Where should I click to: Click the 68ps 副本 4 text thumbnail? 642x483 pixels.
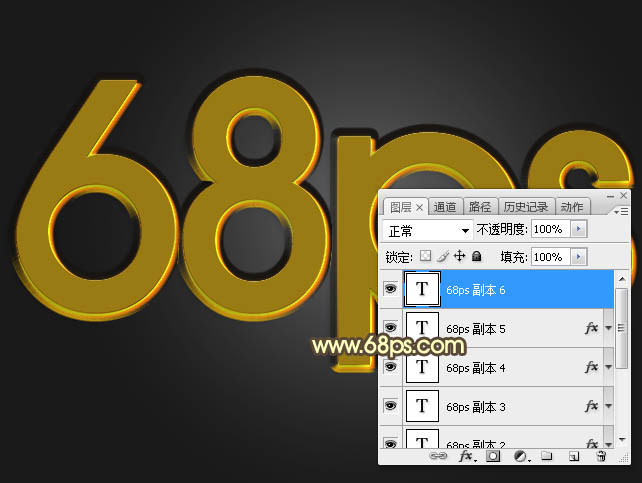click(x=422, y=367)
